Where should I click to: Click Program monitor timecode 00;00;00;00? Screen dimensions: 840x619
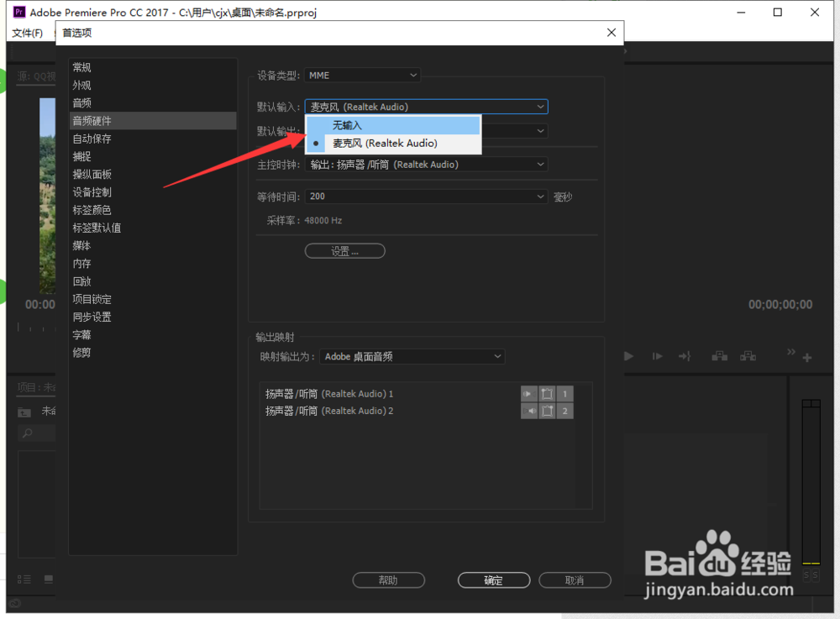(x=780, y=305)
